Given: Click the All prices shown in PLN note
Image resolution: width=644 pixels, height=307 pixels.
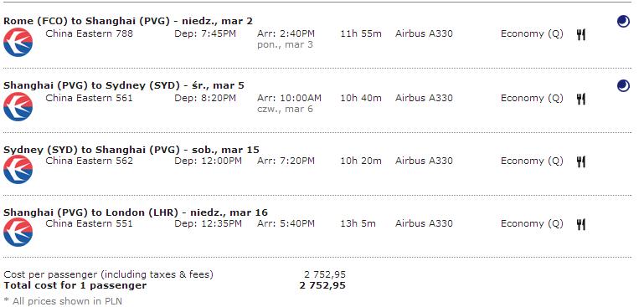Looking at the screenshot, I should [x=63, y=301].
